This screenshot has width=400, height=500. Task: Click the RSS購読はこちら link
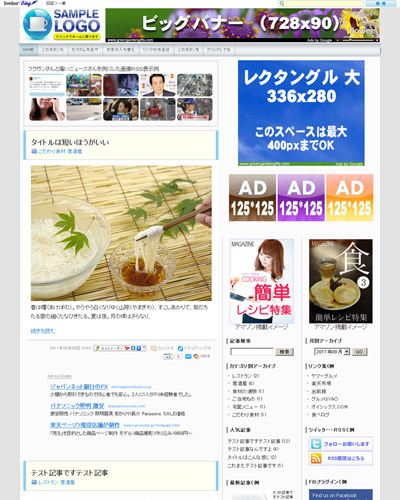click(x=346, y=458)
